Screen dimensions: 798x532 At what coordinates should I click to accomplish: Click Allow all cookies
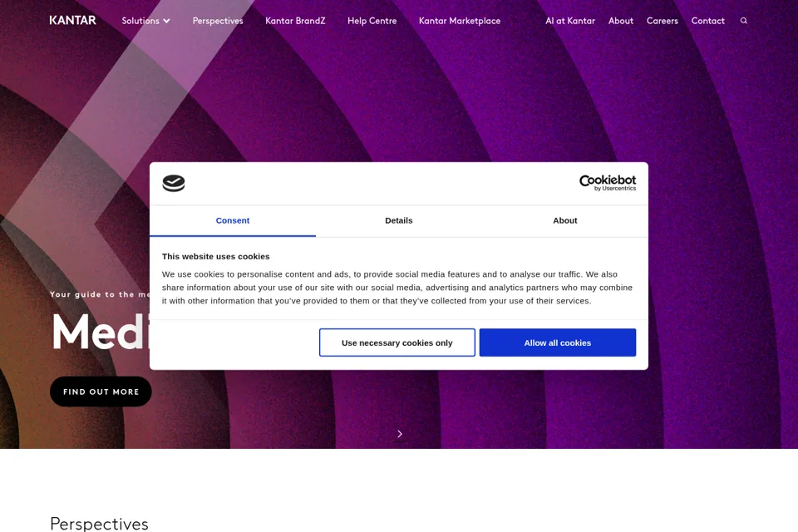tap(557, 342)
